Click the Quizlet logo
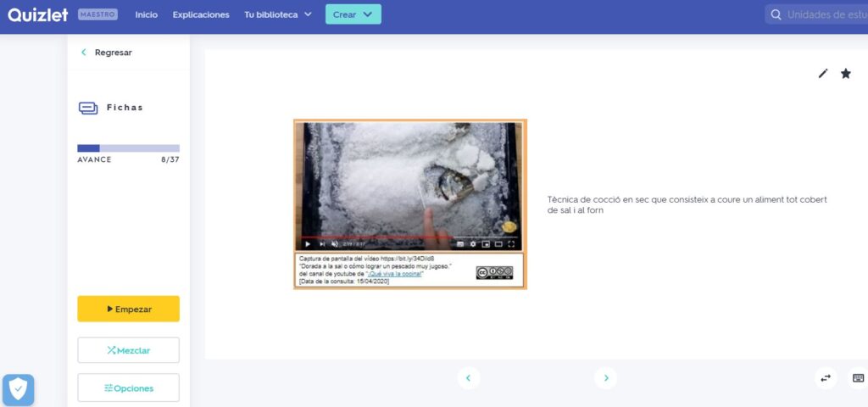Image resolution: width=868 pixels, height=407 pixels. [x=38, y=14]
